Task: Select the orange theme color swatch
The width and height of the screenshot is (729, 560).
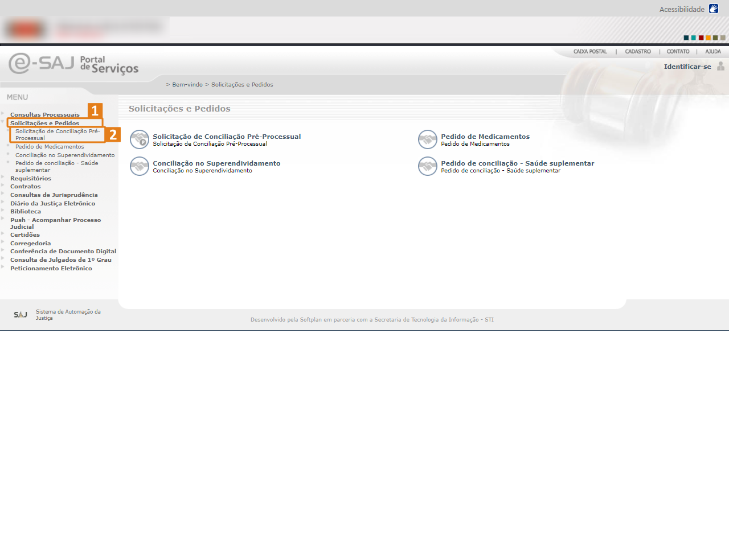Action: (x=708, y=38)
